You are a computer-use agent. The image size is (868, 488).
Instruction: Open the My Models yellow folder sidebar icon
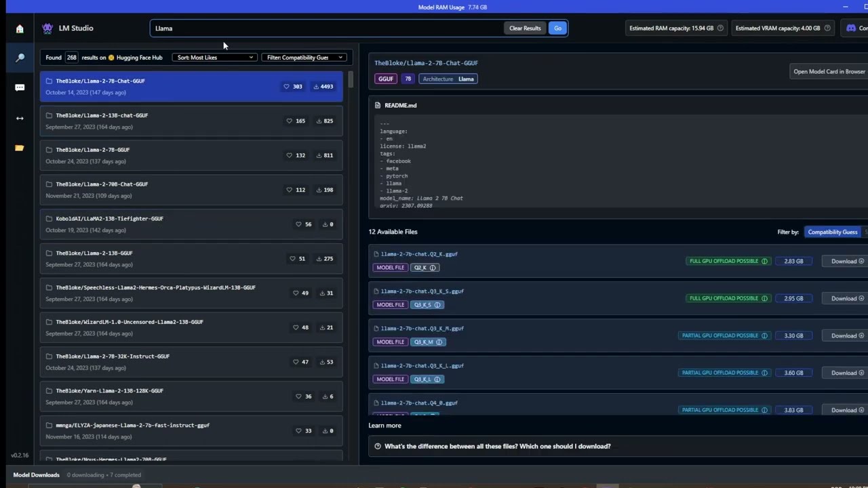[x=20, y=148]
